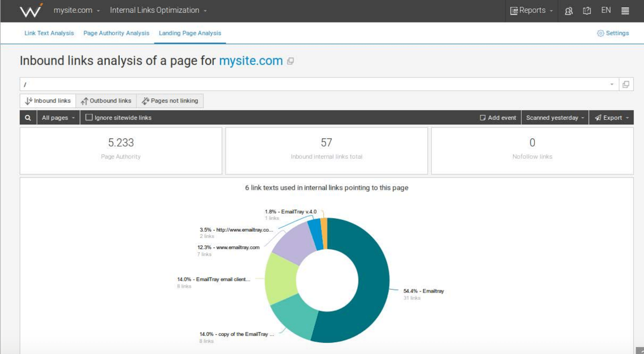Expand the page URL dropdown arrow
This screenshot has width=644, height=354.
pos(612,84)
